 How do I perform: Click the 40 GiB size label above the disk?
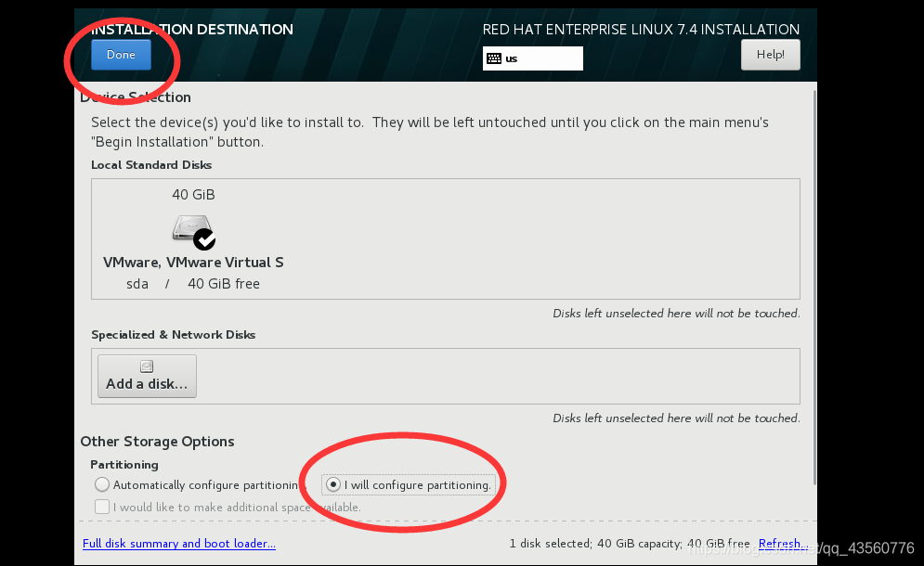[193, 194]
